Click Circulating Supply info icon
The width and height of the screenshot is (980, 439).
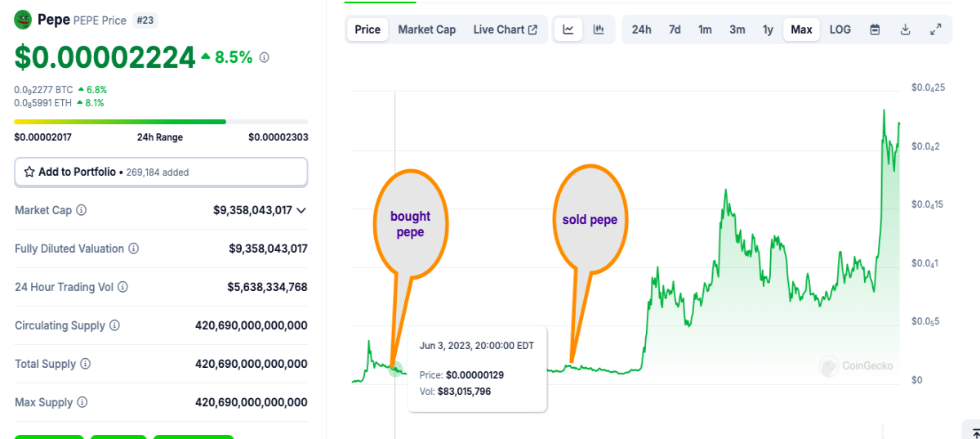pos(114,325)
